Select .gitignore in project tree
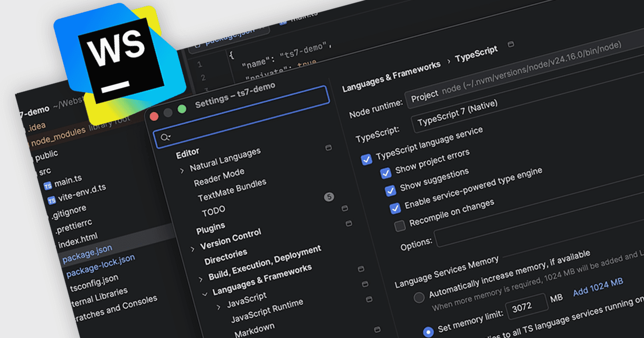The height and width of the screenshot is (338, 644). [68, 212]
